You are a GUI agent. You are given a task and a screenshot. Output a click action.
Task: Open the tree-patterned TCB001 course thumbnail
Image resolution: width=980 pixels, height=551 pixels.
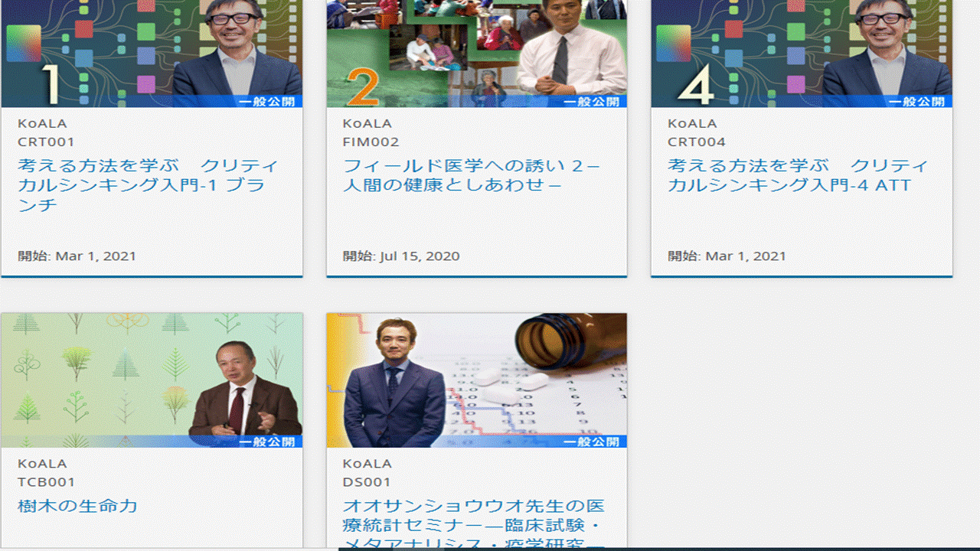click(152, 379)
